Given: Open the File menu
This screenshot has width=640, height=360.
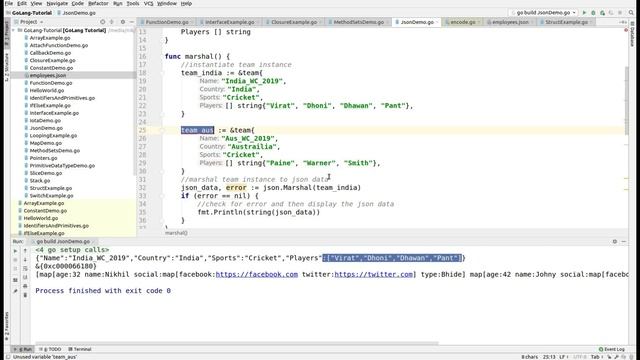Looking at the screenshot, I should (x=9, y=3).
